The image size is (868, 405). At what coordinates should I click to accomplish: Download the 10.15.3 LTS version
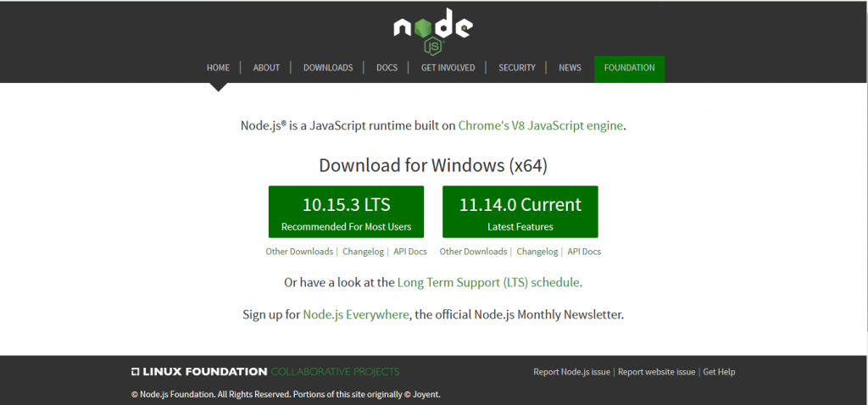click(x=346, y=212)
